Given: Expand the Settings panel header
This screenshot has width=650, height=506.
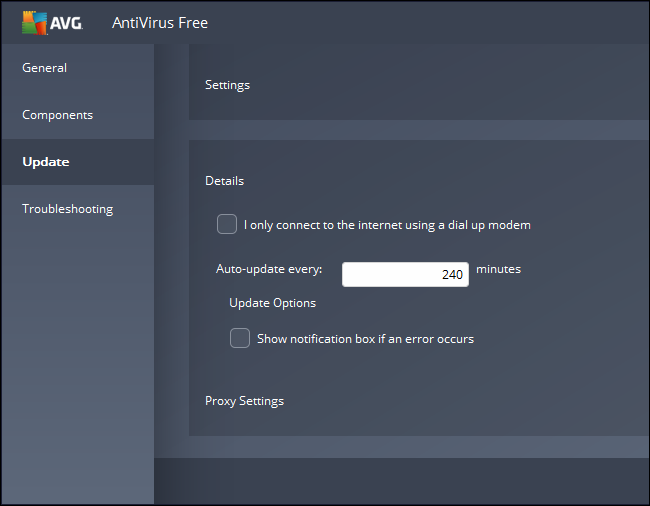Looking at the screenshot, I should tap(227, 85).
